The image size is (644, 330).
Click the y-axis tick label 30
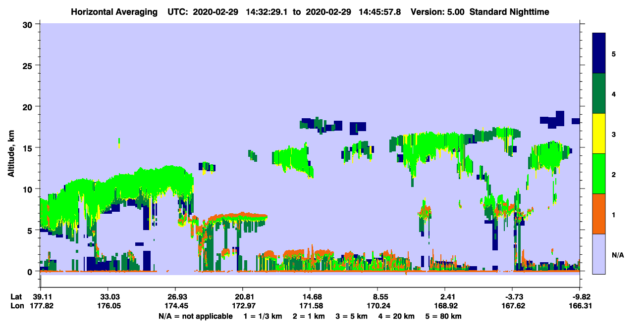[29, 24]
